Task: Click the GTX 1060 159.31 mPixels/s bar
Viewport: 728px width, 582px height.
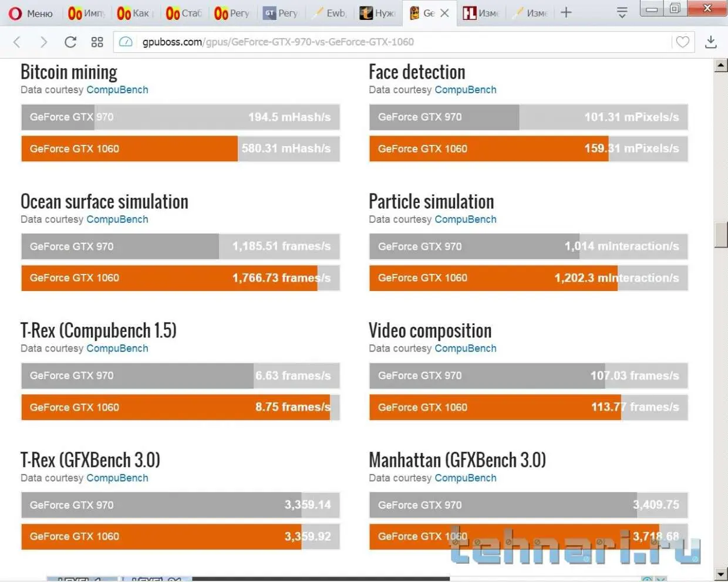Action: point(528,148)
